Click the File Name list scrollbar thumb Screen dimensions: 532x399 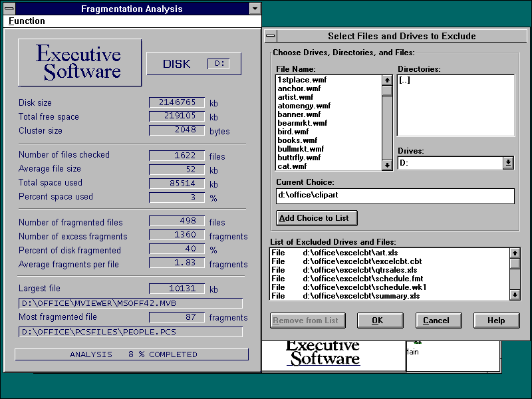point(387,91)
